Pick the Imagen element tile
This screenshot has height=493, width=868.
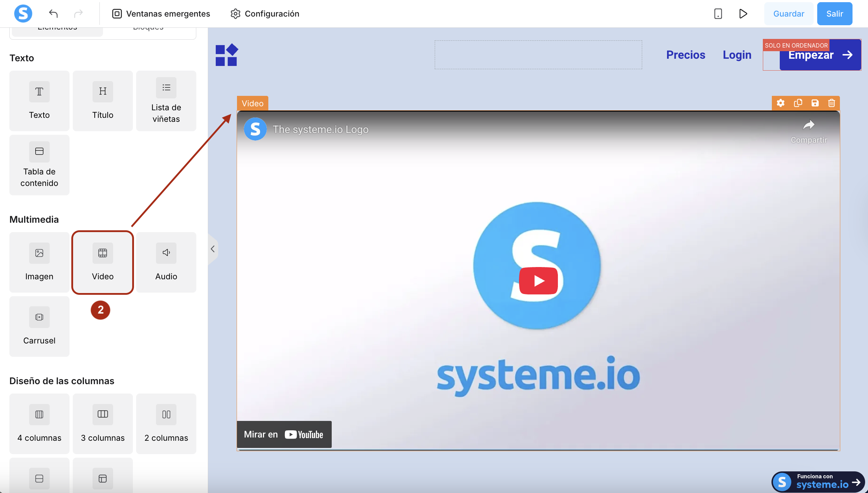(x=39, y=262)
